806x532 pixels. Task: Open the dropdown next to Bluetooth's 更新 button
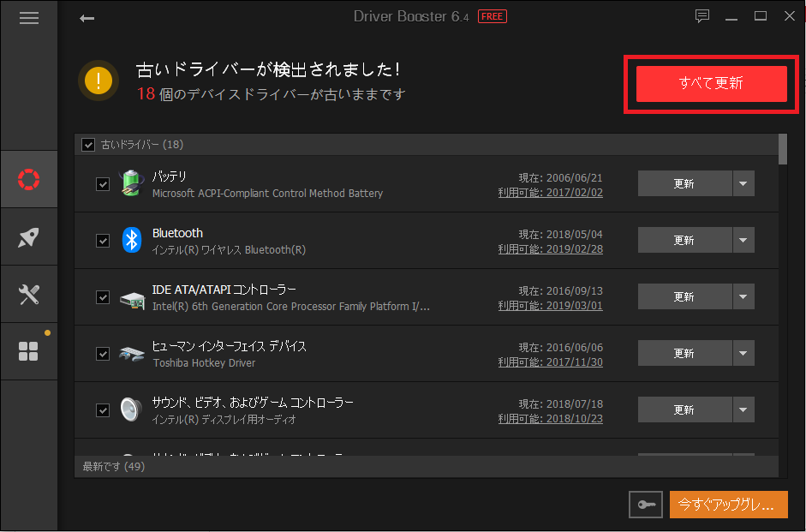click(743, 240)
